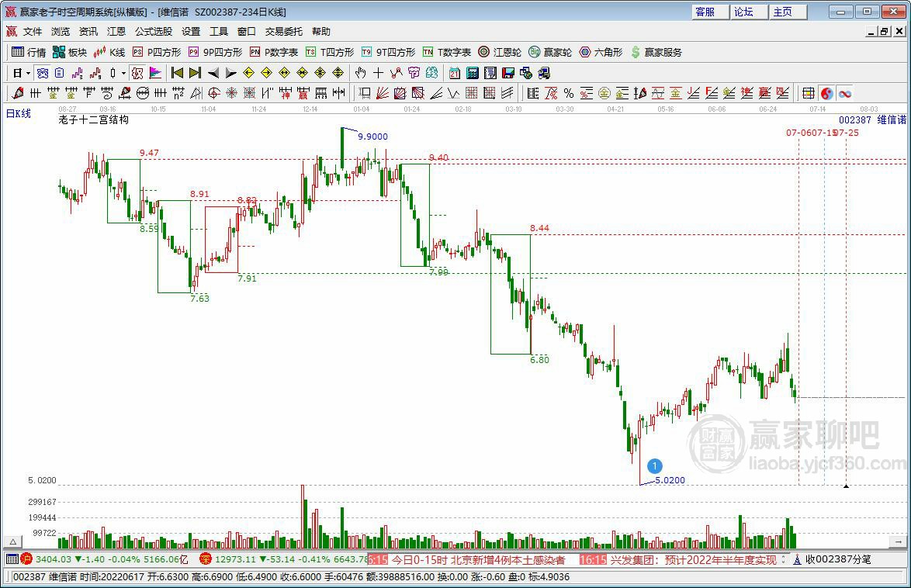Open 赢家服务 with dollar icon

(656, 52)
